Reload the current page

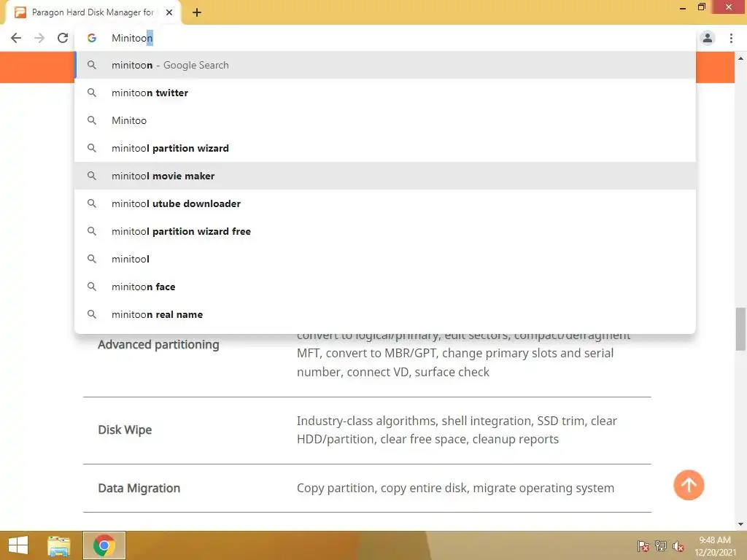[63, 38]
